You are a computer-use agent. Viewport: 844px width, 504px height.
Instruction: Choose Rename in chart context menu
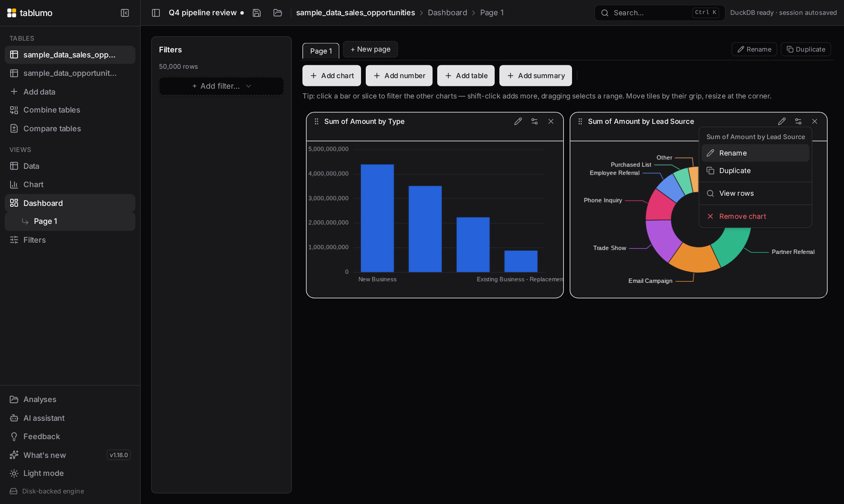[755, 153]
